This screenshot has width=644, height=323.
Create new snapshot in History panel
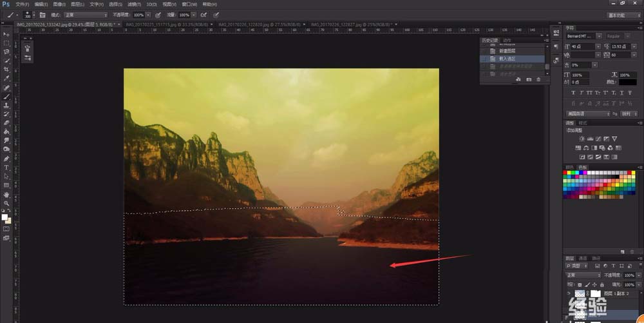tap(529, 79)
